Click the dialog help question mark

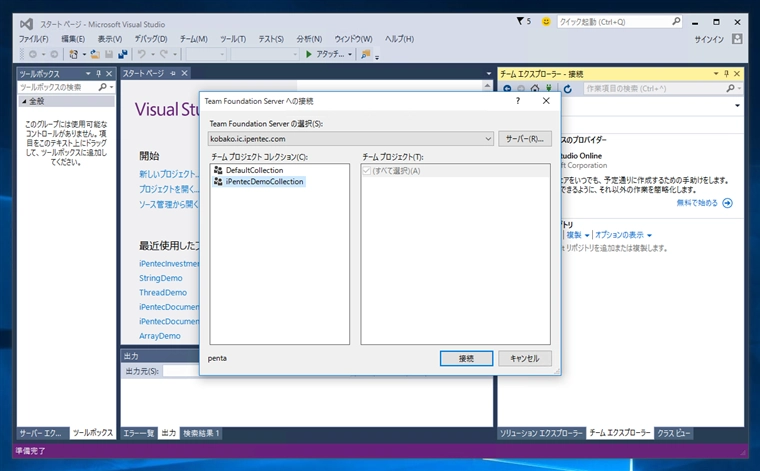518,101
